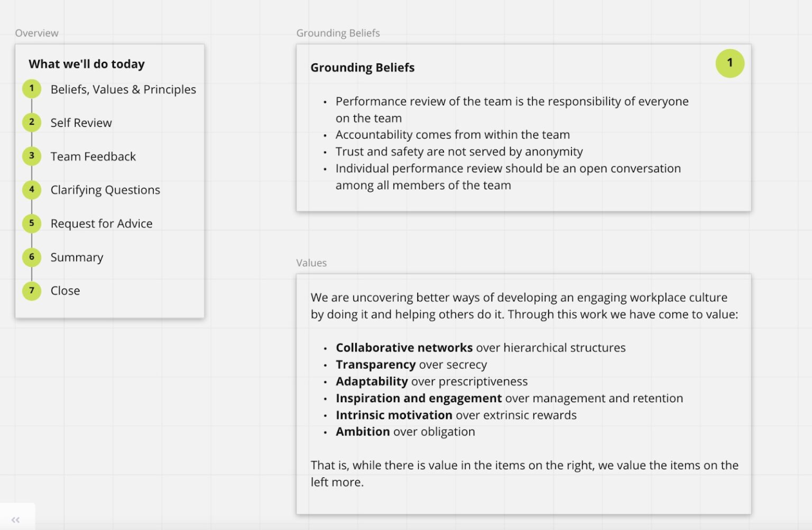Image resolution: width=812 pixels, height=530 pixels.
Task: Click the large green 1 badge on Grounding Beliefs
Action: (x=730, y=63)
